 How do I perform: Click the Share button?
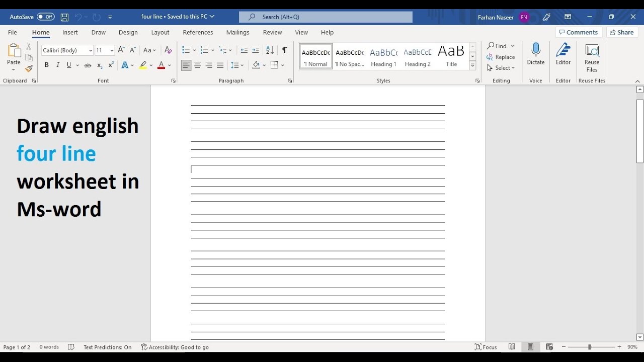tap(621, 32)
